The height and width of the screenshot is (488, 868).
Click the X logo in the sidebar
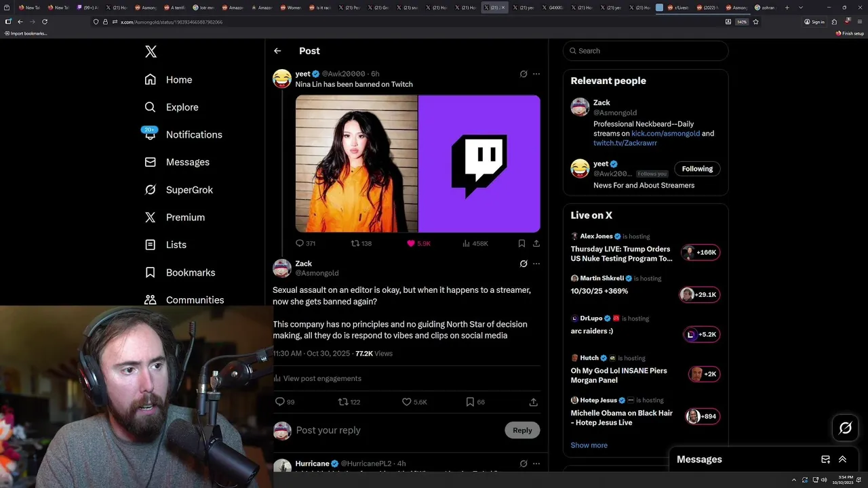coord(151,52)
